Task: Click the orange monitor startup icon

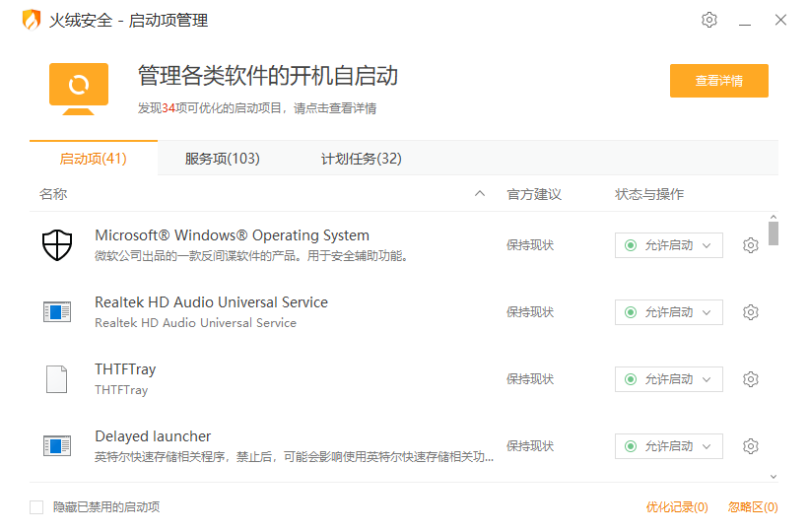Action: click(x=79, y=88)
